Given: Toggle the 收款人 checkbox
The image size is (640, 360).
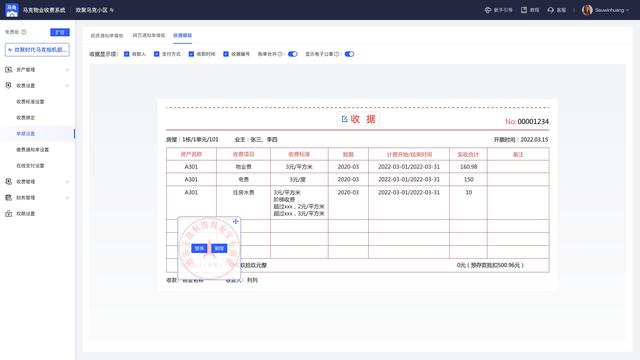Looking at the screenshot, I should pos(127,54).
